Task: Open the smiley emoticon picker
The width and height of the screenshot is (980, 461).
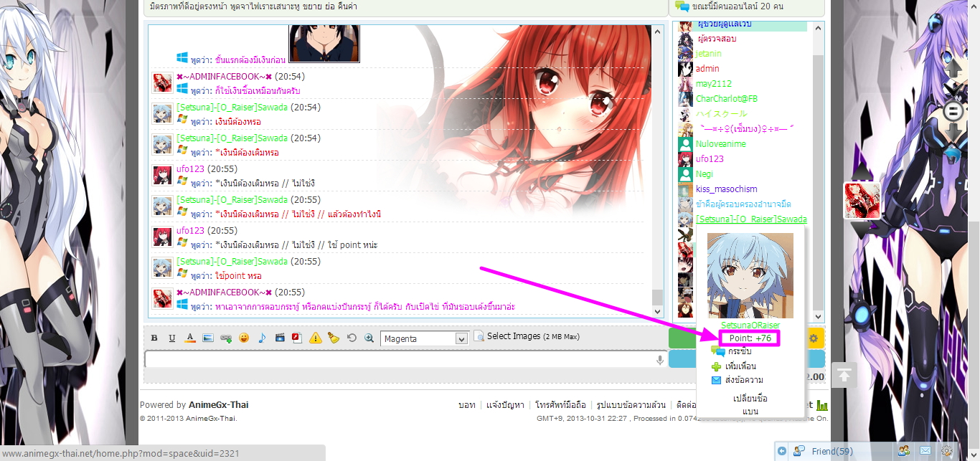Action: 244,338
